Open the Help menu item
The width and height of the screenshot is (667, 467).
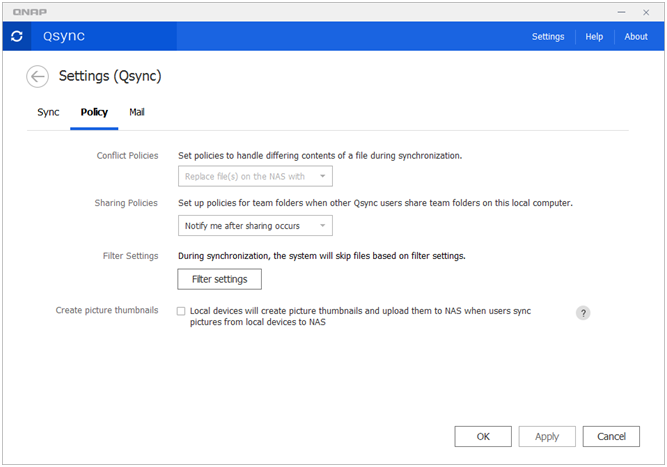click(594, 37)
